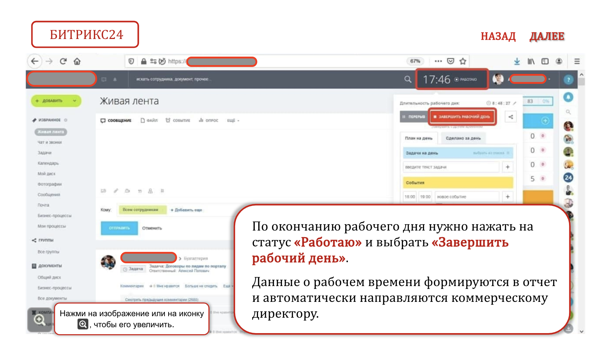
Task: Open the browser home page icon
Action: pyautogui.click(x=77, y=61)
